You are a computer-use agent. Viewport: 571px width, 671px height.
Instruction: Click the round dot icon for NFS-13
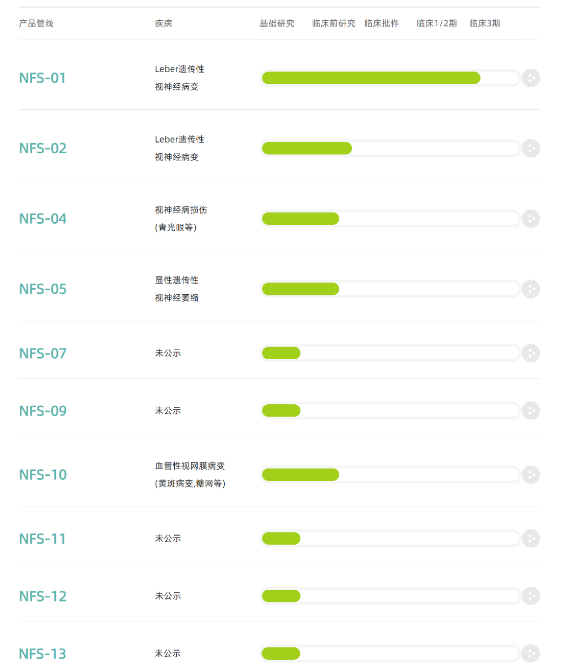tap(531, 653)
